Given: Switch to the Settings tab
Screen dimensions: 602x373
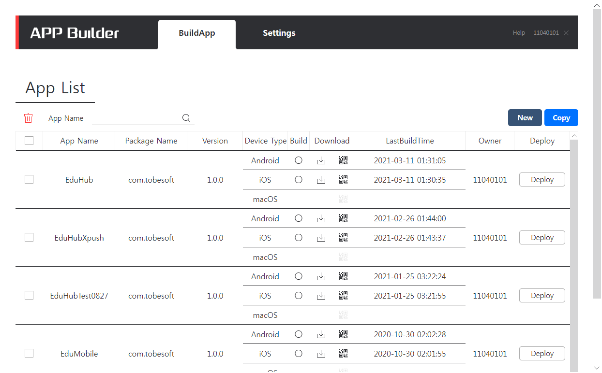Looking at the screenshot, I should pyautogui.click(x=279, y=33).
